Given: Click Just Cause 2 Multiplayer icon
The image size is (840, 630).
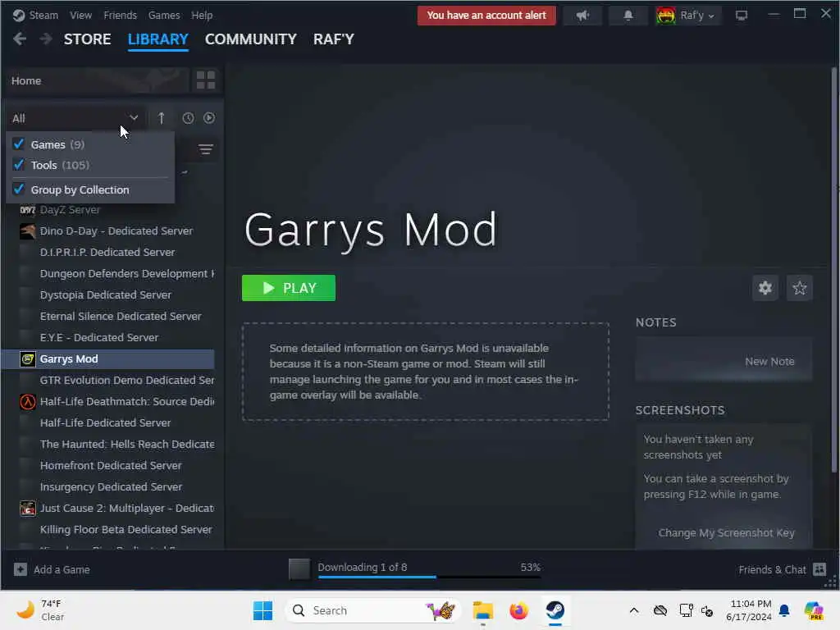Looking at the screenshot, I should point(28,508).
